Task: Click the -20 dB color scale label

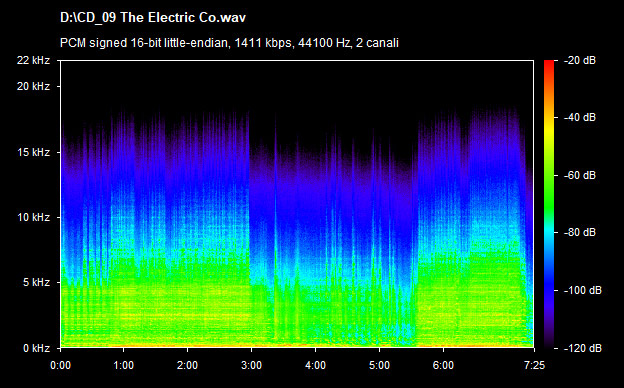Action: click(x=580, y=60)
